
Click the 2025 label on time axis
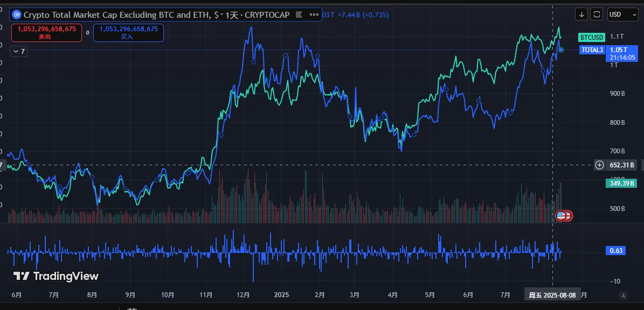tap(281, 295)
